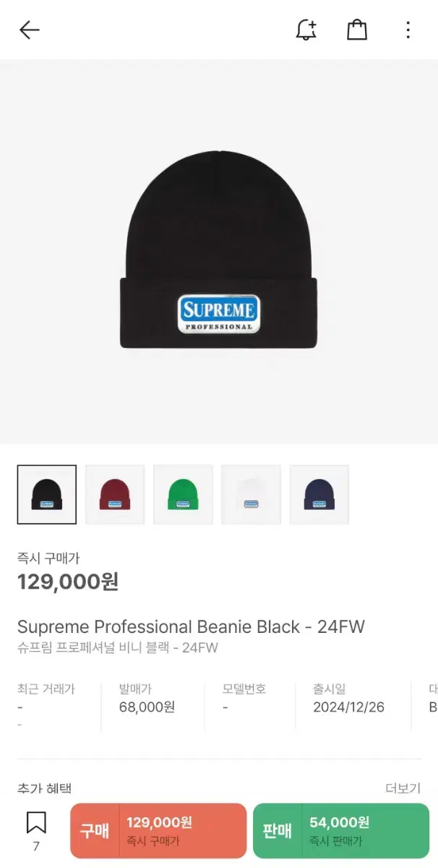Open the three-dot more options menu
Viewport: 438px width, 868px height.
click(x=408, y=30)
